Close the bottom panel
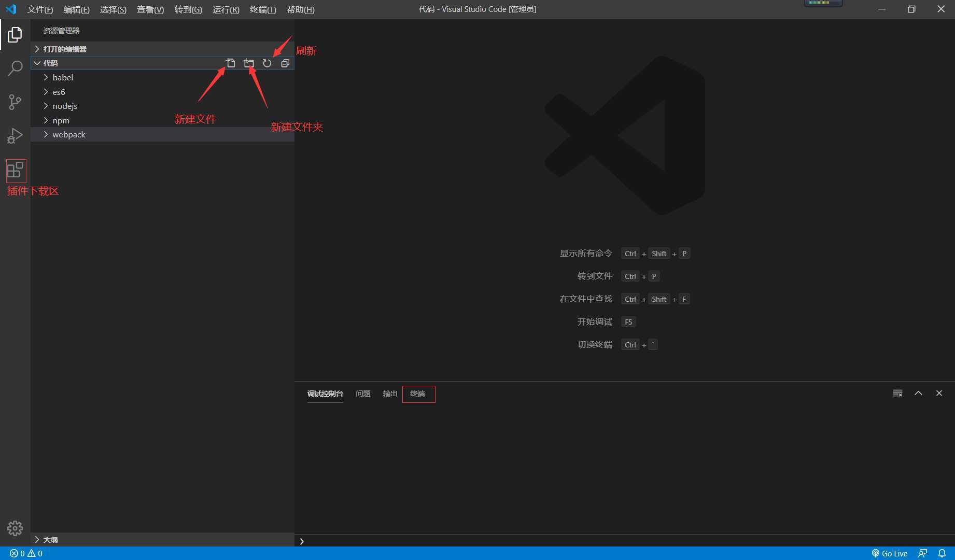 pyautogui.click(x=939, y=393)
